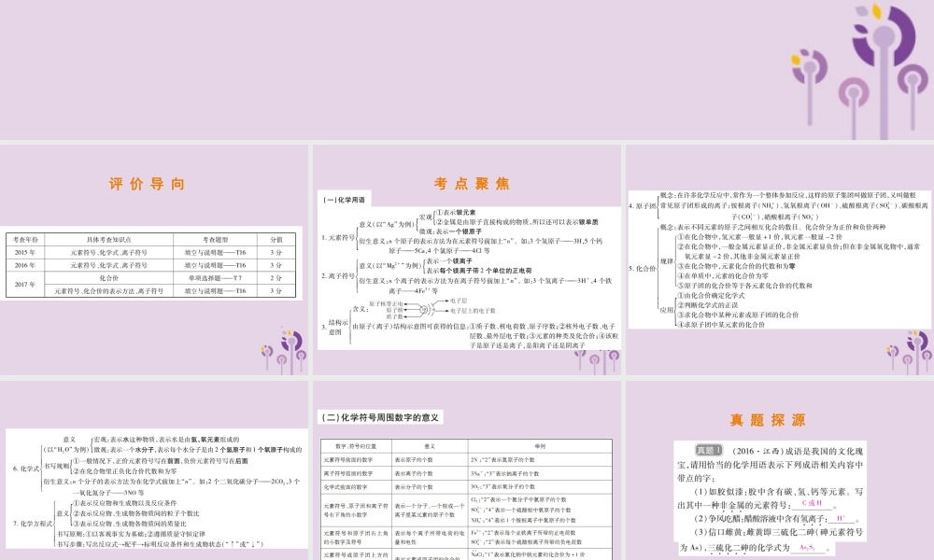Select the 2017年 table cell

[x=25, y=285]
